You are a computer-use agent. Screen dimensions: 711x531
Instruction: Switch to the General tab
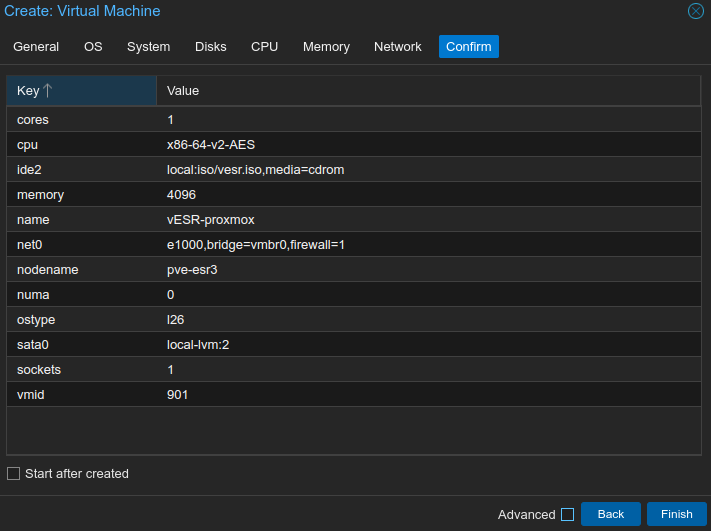coord(36,47)
